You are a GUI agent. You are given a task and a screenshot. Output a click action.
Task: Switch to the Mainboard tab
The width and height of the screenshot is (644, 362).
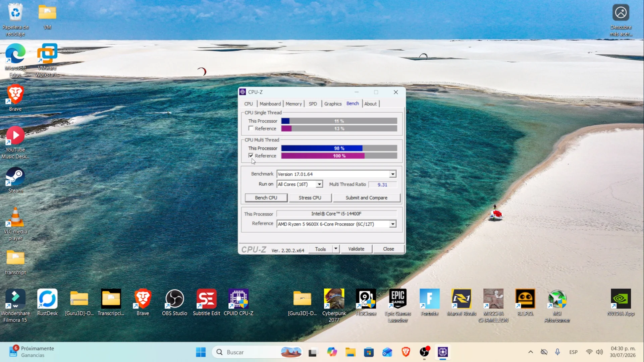(x=270, y=104)
